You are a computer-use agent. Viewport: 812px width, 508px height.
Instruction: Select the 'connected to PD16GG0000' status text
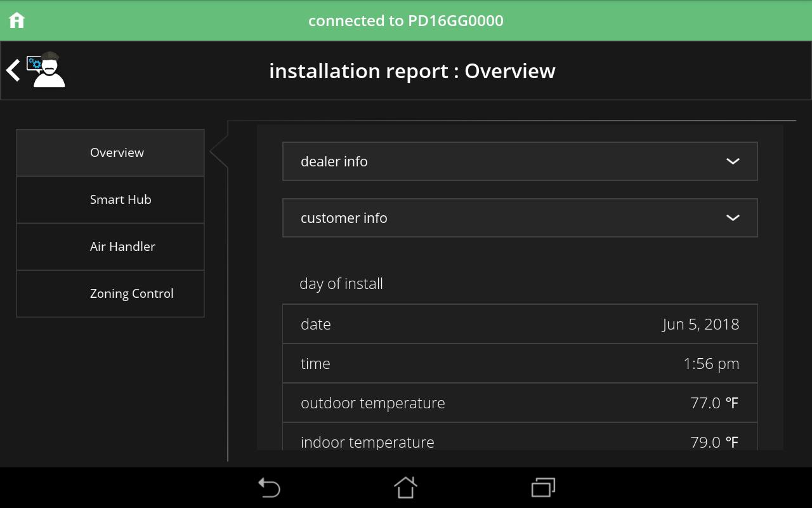(406, 21)
